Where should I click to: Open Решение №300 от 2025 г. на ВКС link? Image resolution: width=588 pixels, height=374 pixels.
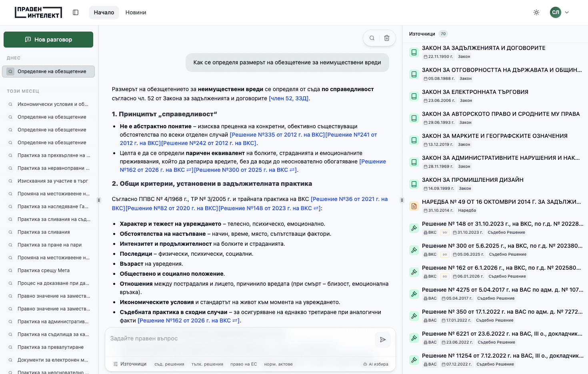click(245, 170)
